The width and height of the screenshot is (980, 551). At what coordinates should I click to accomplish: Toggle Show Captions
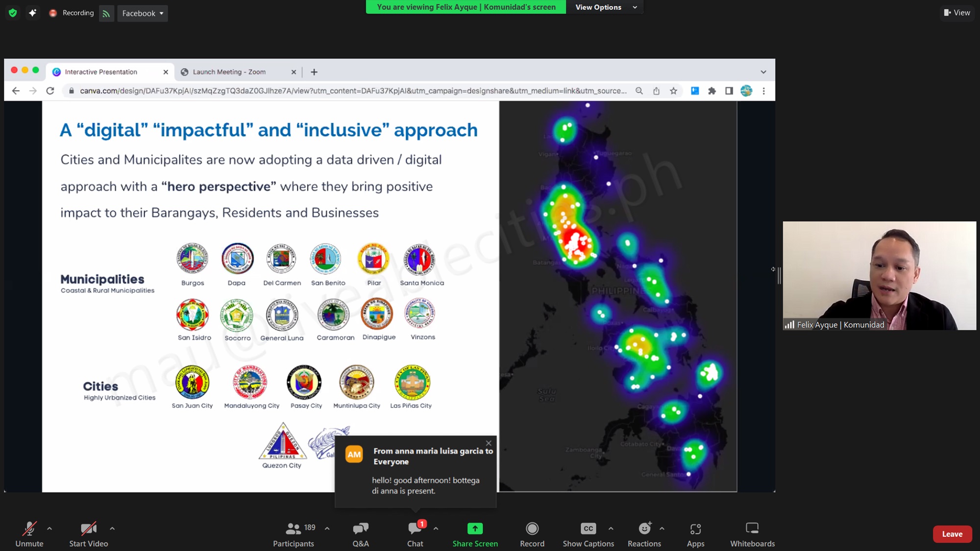click(x=588, y=534)
